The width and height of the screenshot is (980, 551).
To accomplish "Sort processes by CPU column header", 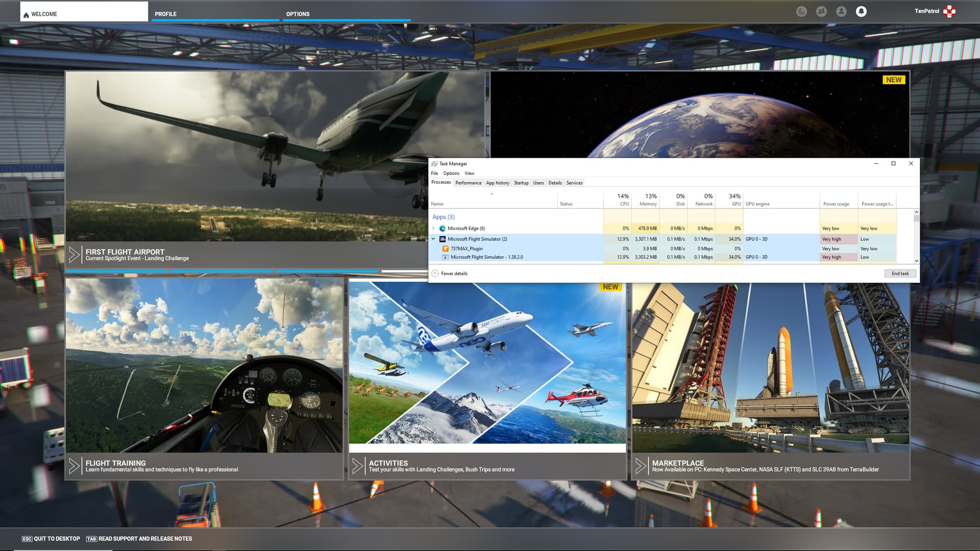I will (618, 199).
